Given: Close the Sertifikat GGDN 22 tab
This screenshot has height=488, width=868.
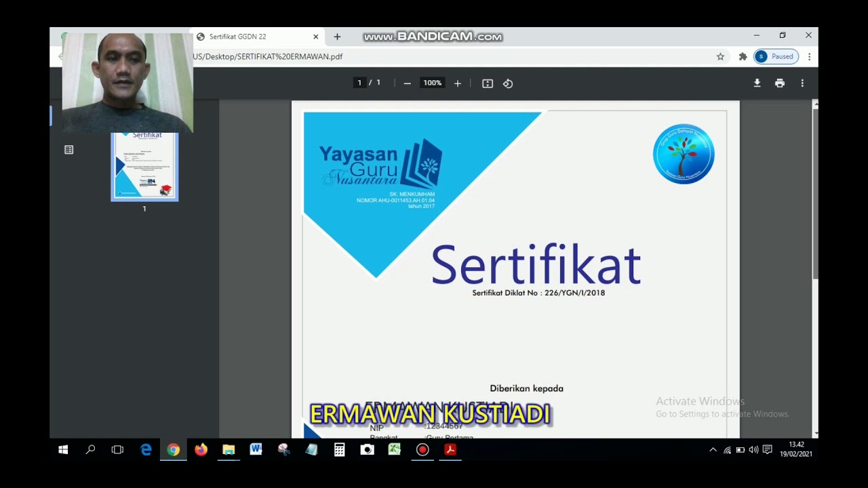Looking at the screenshot, I should click(x=315, y=37).
